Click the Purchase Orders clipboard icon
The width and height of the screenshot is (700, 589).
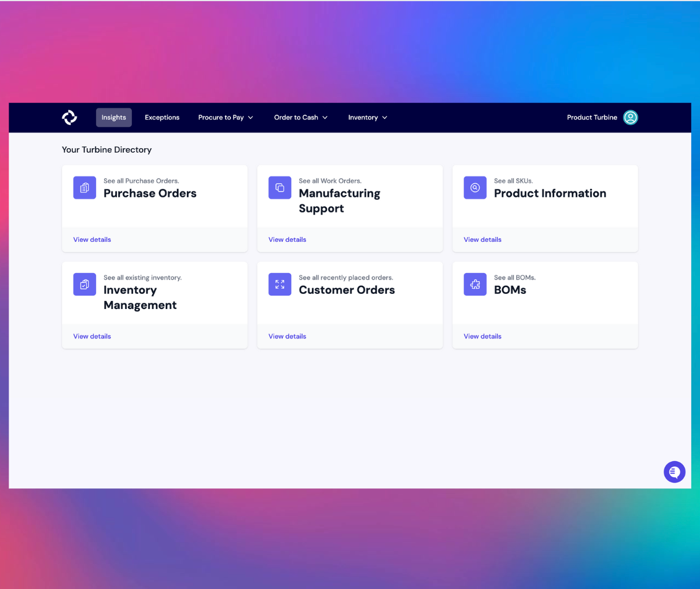coord(84,188)
